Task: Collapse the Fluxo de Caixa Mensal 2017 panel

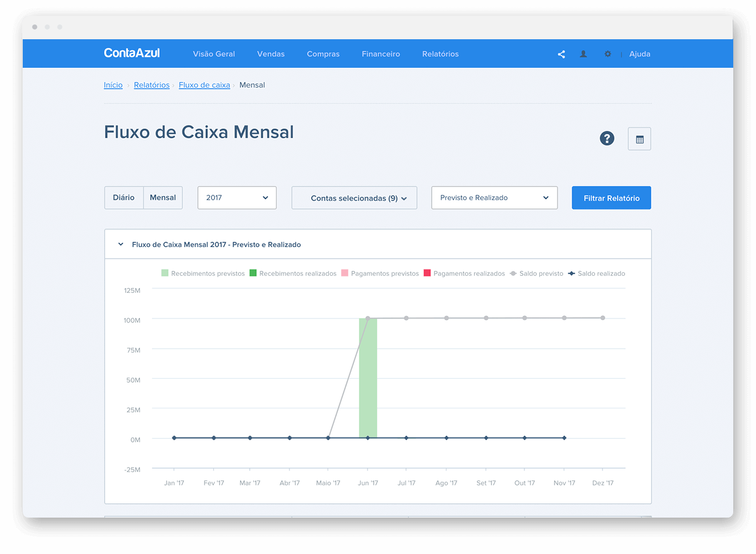Action: tap(121, 245)
